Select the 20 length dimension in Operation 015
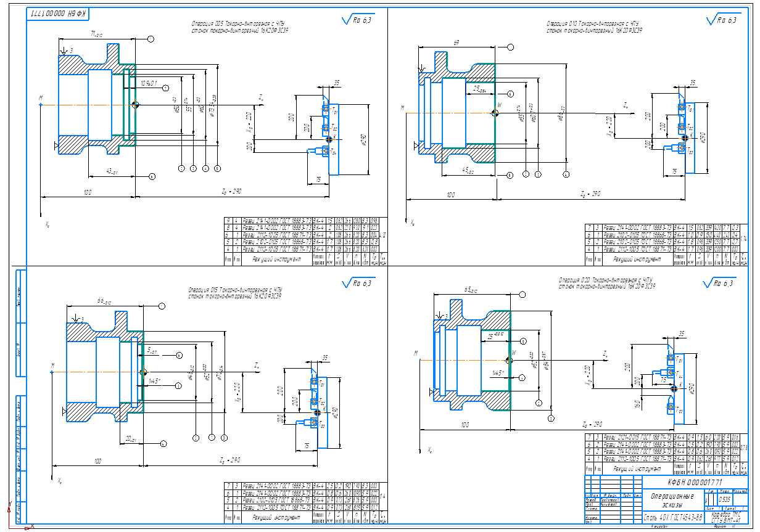The width and height of the screenshot is (760, 532). (x=131, y=438)
